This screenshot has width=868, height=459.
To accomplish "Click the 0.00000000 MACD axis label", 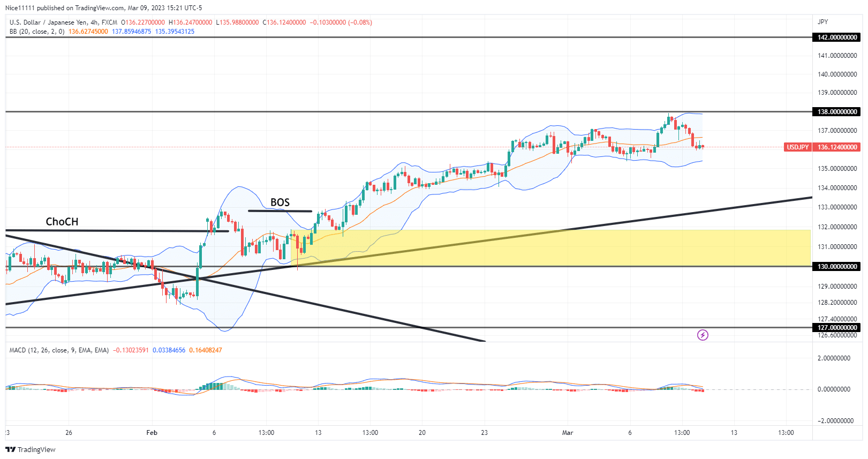I will coord(834,389).
